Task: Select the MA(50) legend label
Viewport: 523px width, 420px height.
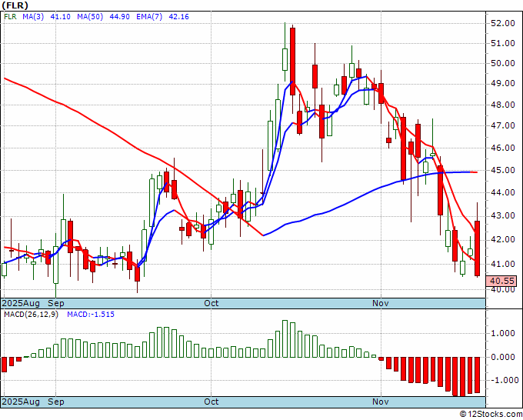Action: click(90, 16)
